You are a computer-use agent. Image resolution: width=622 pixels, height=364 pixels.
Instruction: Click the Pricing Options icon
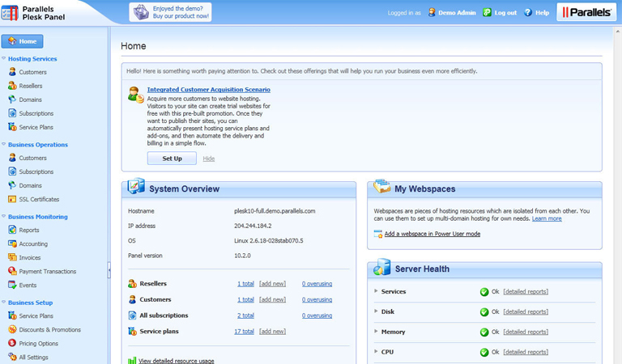coord(12,344)
